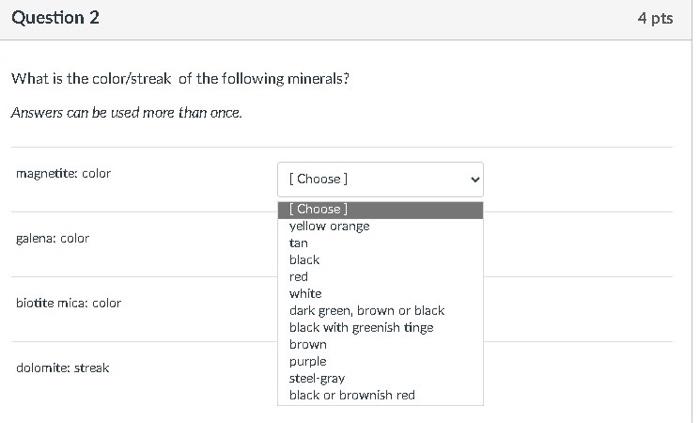
Task: Choose 'black with greenish tinge'
Action: [x=361, y=328]
